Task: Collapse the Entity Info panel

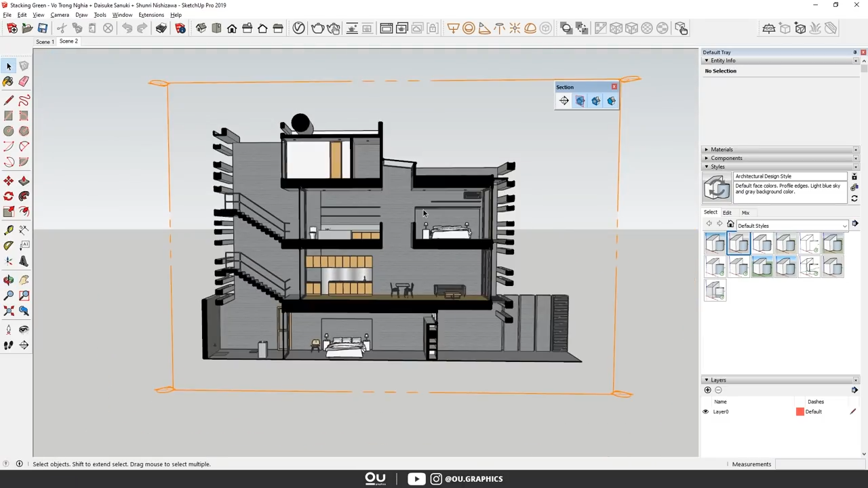Action: [x=706, y=61]
